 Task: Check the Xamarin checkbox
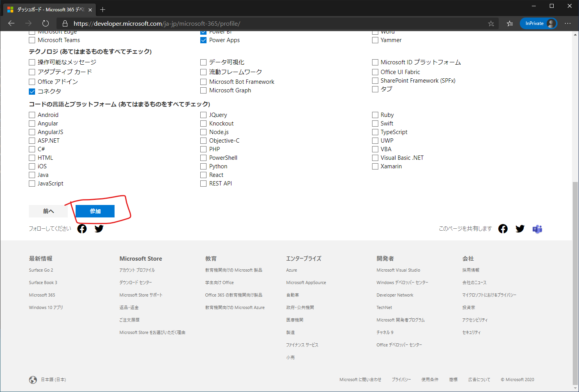(x=375, y=166)
